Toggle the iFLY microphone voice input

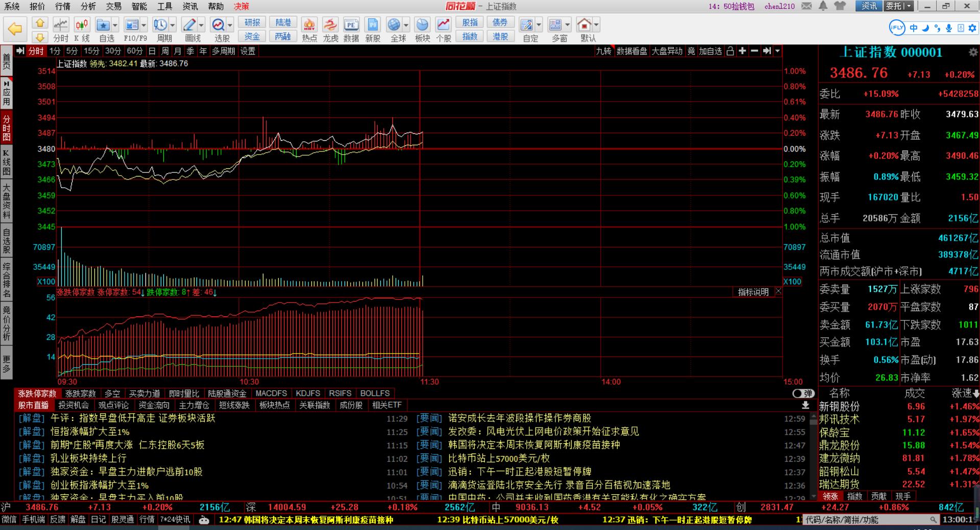pyautogui.click(x=948, y=28)
